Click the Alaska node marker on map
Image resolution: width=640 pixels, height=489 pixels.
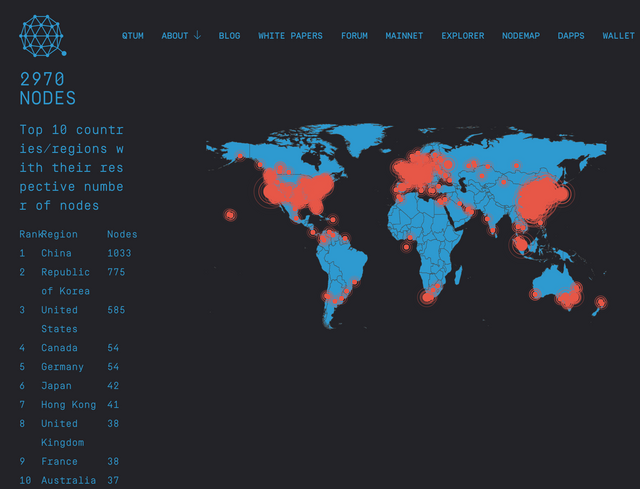coord(240,156)
